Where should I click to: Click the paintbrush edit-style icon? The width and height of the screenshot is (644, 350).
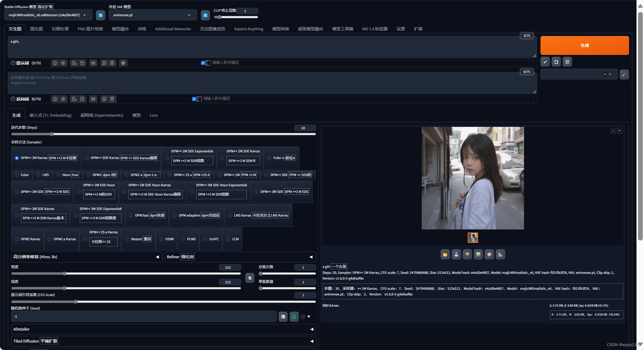624,74
